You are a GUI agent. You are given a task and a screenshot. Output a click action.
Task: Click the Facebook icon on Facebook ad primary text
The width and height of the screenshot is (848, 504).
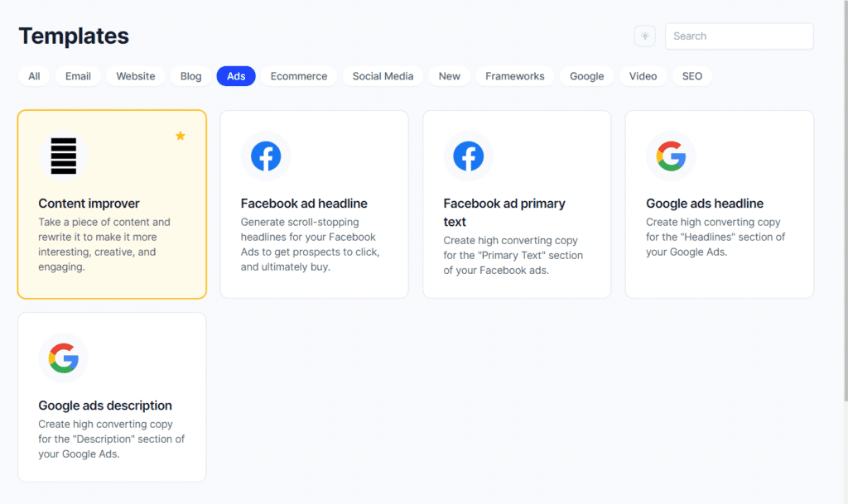(x=469, y=156)
